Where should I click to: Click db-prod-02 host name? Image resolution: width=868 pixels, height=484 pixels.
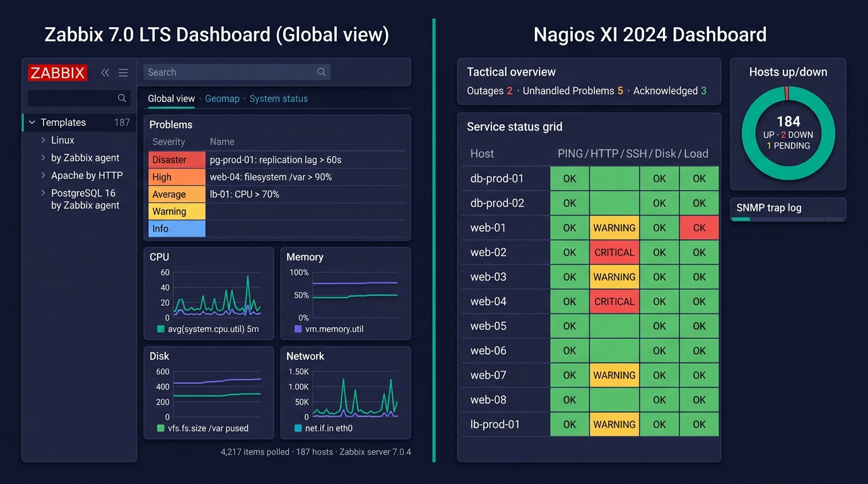coord(497,203)
